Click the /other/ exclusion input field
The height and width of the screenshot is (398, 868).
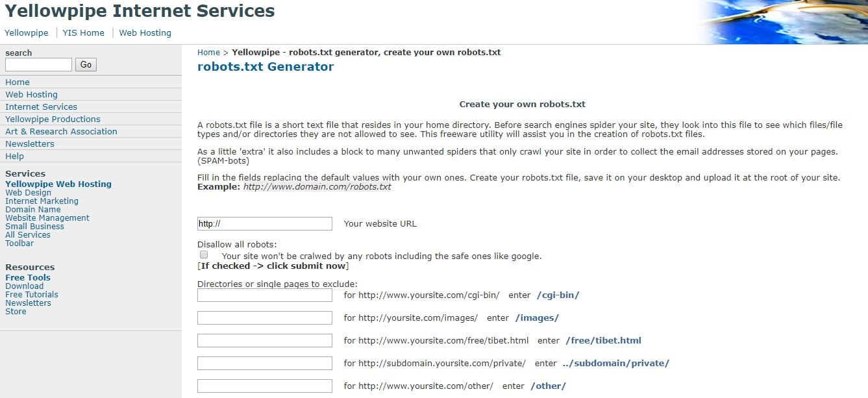point(264,386)
